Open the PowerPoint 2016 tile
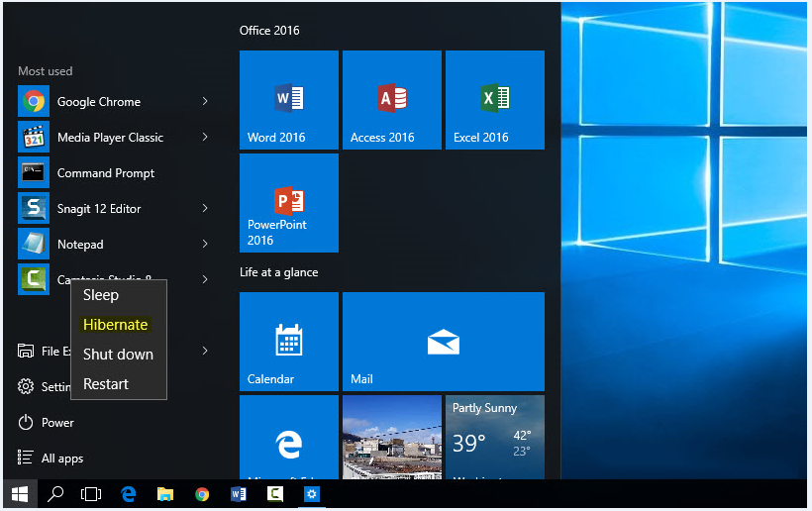Viewport: 812px width, 511px height. [x=289, y=203]
